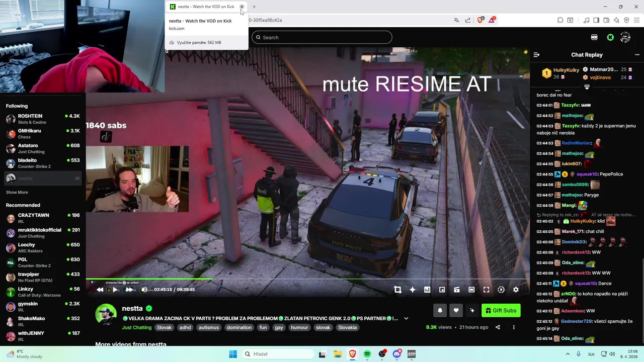The width and height of the screenshot is (644, 362).
Task: Select the humour tag
Action: click(x=299, y=327)
